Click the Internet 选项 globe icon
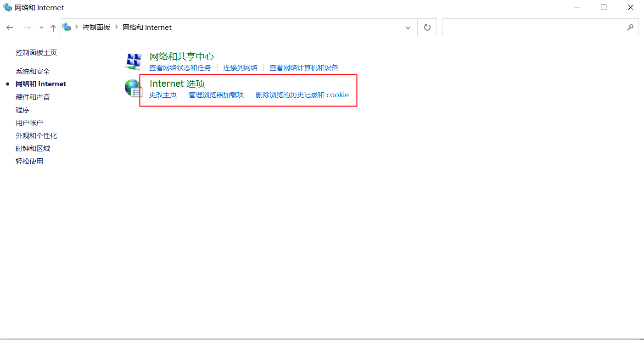Viewport: 644px width, 340px height. (x=134, y=88)
